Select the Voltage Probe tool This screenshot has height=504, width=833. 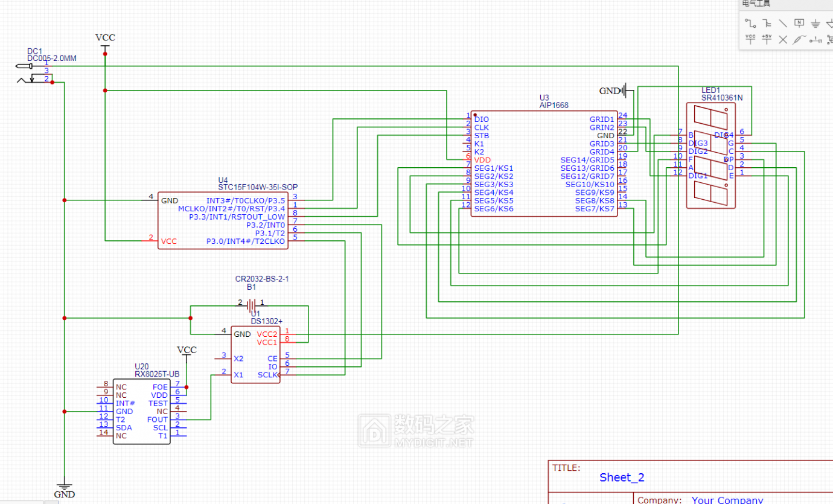point(799,39)
